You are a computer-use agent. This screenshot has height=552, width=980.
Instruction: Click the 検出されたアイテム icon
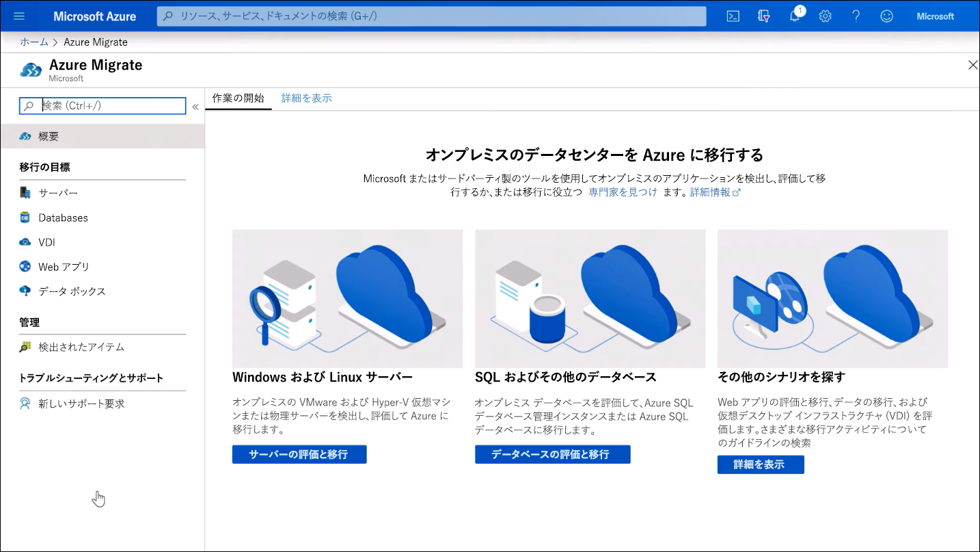[25, 347]
